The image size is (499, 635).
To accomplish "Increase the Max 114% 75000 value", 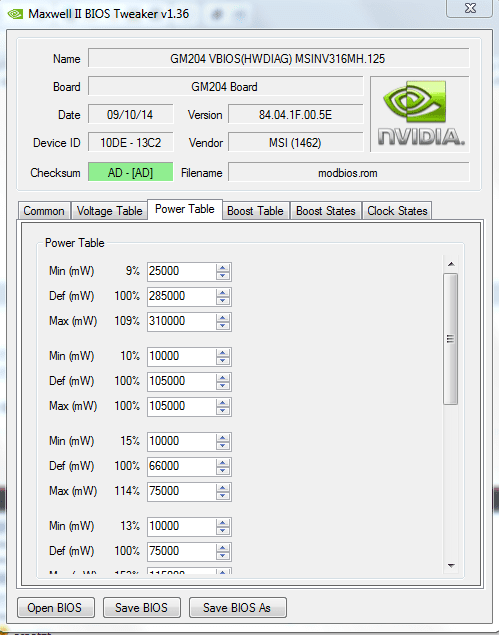I will (223, 488).
